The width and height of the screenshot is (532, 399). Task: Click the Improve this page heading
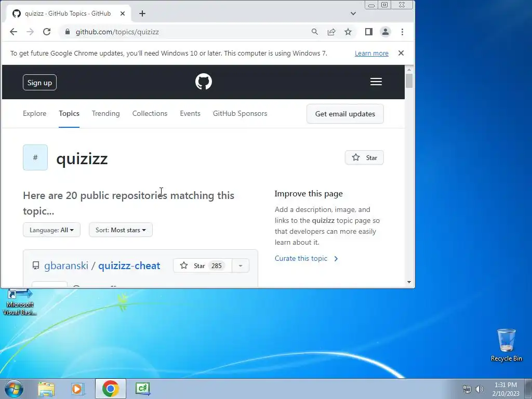[x=309, y=194]
